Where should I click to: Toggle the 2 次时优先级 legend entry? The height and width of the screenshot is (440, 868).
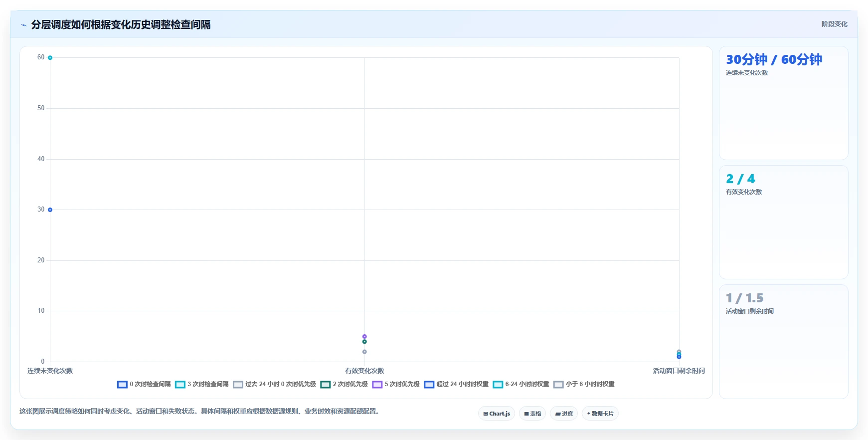(x=344, y=384)
